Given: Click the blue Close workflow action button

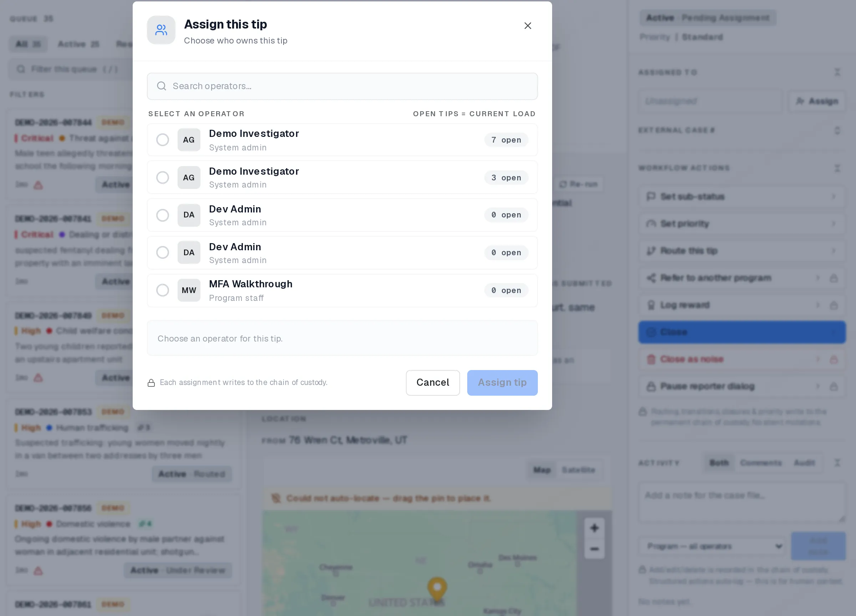Looking at the screenshot, I should [x=742, y=332].
